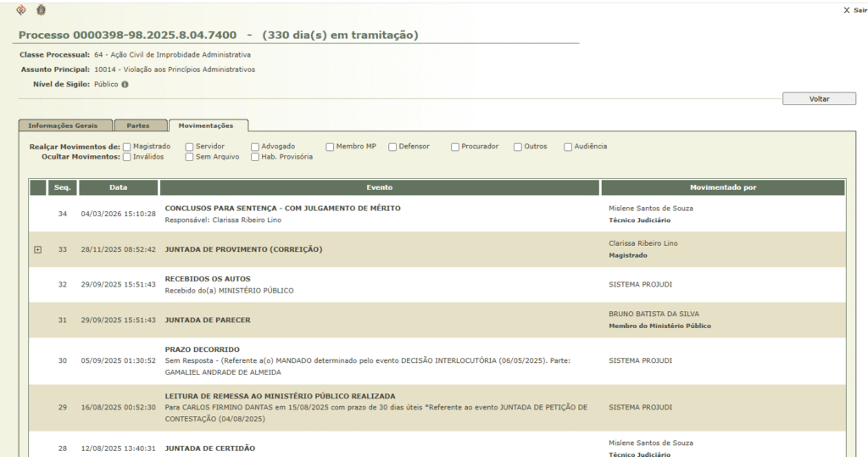The image size is (868, 457).
Task: Click the red diamond logo icon
Action: coord(22,10)
